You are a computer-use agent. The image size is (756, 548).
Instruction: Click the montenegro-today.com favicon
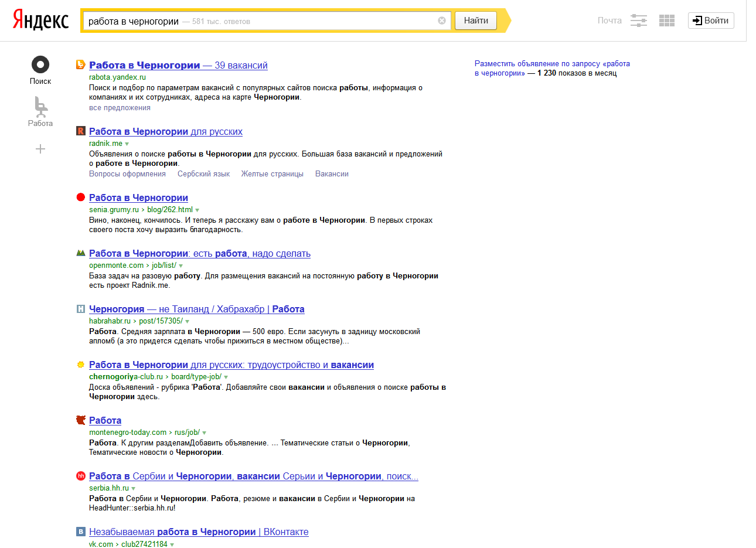(81, 420)
